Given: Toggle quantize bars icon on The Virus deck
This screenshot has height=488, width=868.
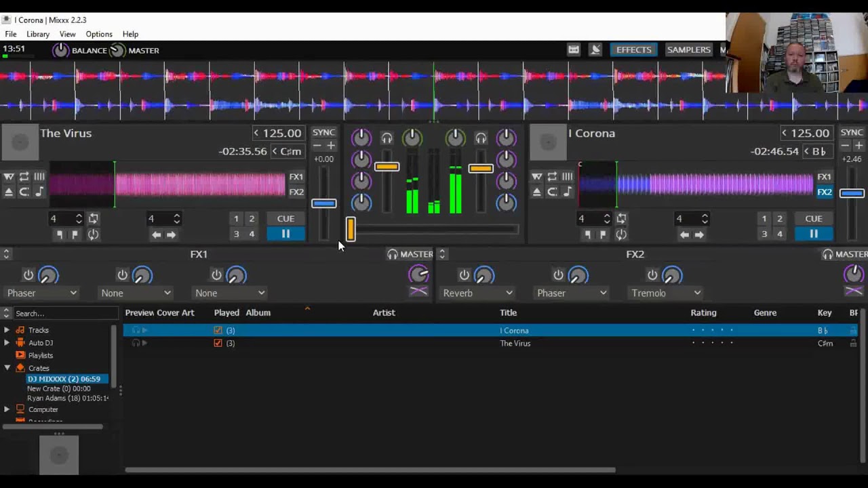Looking at the screenshot, I should coord(39,176).
